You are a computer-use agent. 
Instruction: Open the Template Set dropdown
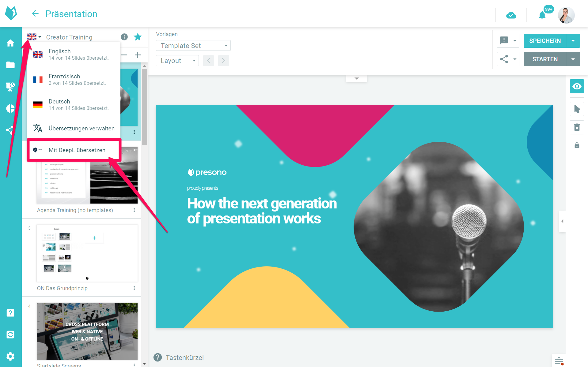pos(193,46)
